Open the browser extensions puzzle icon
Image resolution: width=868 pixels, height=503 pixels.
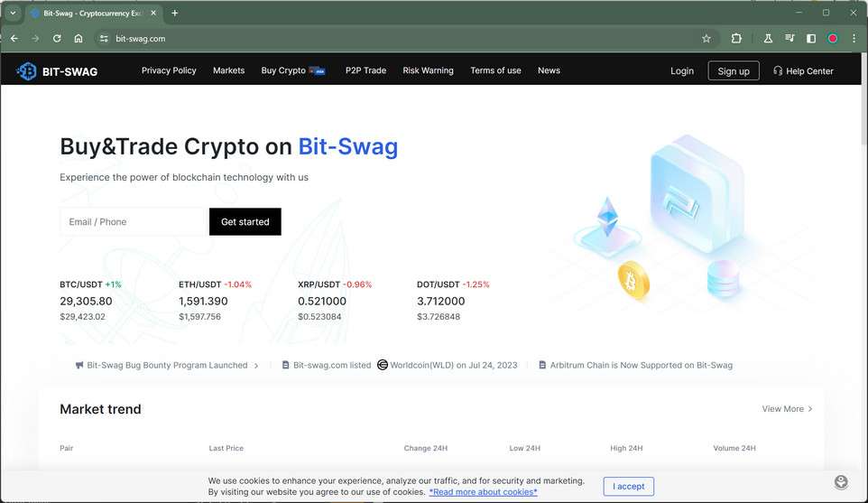coord(736,39)
